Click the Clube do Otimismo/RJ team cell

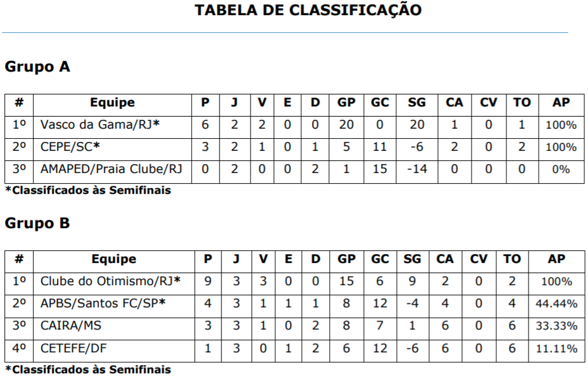point(110,281)
